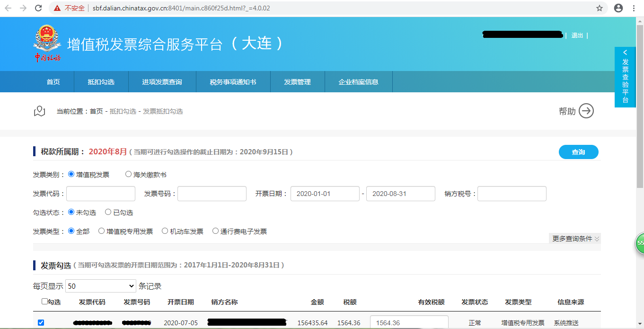Switch to the 进项发票查询 tab

click(x=162, y=81)
